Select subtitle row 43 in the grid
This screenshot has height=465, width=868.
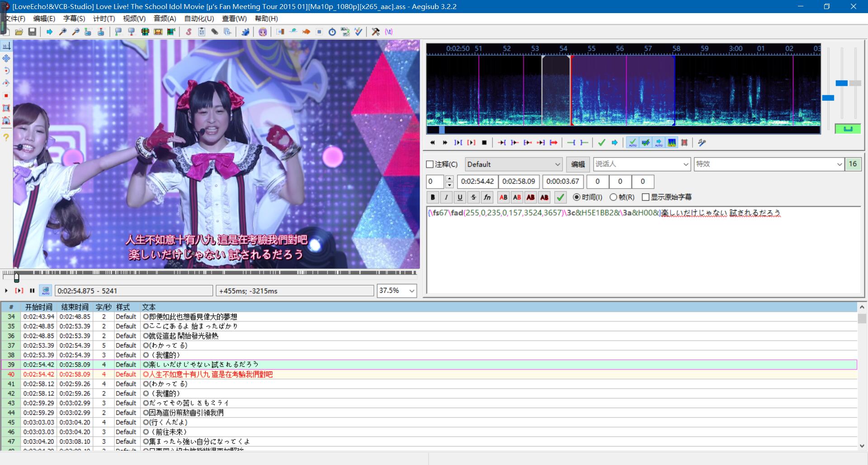click(x=429, y=403)
